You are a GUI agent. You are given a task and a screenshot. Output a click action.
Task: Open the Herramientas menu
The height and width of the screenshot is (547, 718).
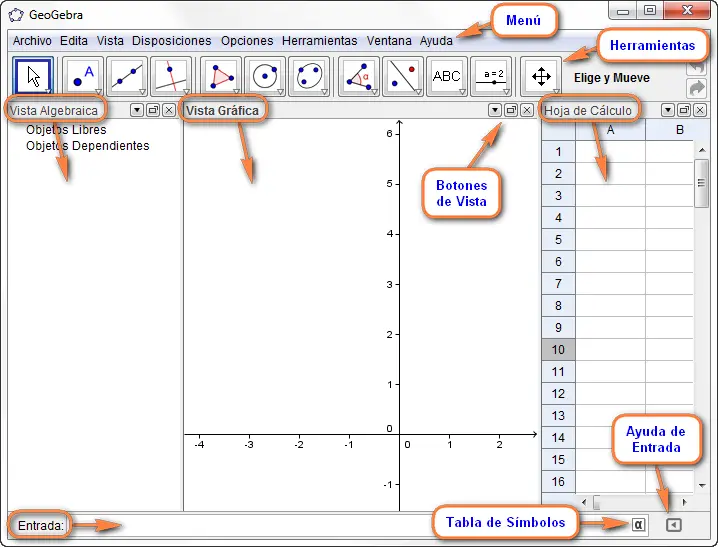319,41
